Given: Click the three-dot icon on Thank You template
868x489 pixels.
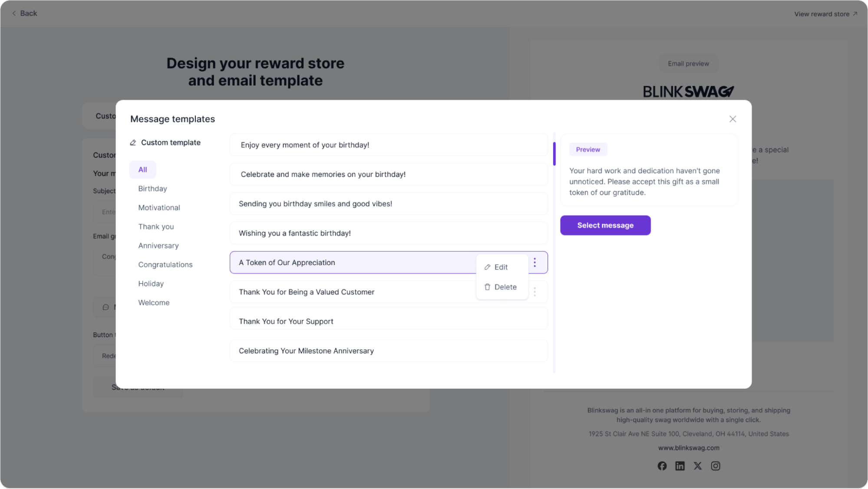Looking at the screenshot, I should [x=535, y=292].
